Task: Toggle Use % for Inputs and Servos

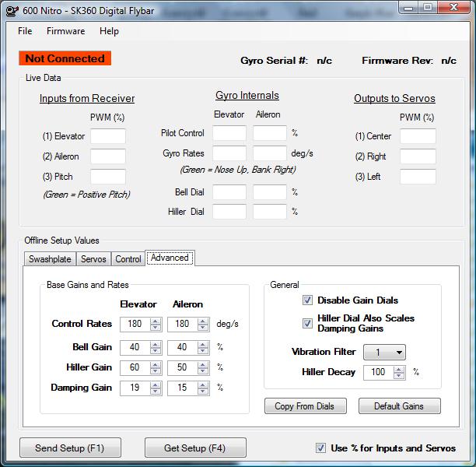Action: (x=321, y=448)
